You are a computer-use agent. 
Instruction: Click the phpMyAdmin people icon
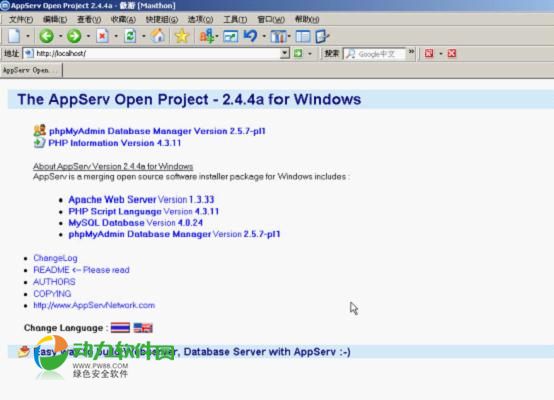(40, 130)
